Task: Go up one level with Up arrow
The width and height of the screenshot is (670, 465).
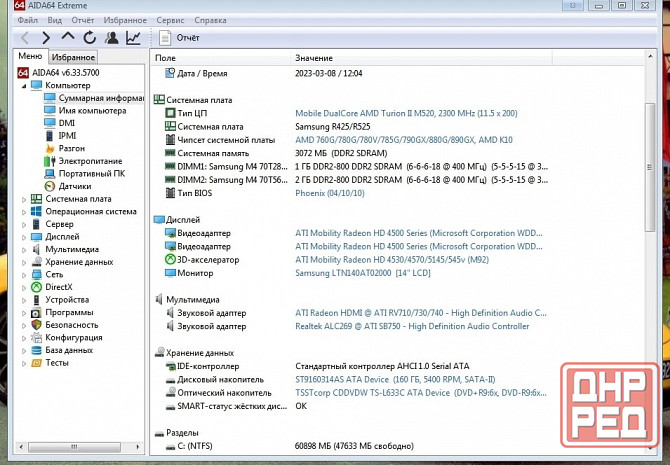Action: [68, 38]
